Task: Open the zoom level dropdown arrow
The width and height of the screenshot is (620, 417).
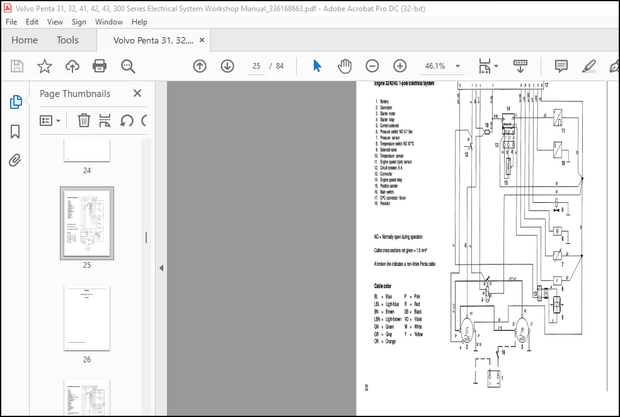Action: point(458,66)
